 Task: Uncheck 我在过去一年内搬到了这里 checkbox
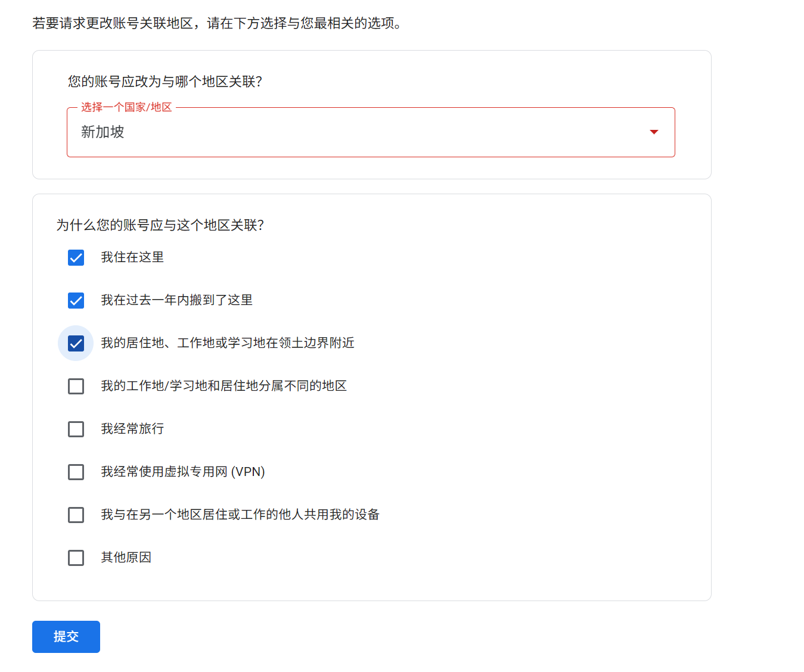76,300
